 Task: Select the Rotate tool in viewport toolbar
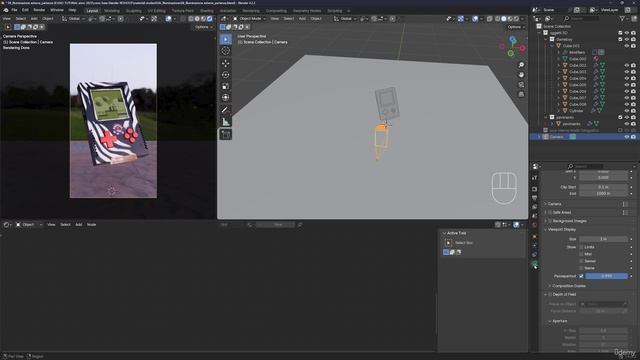click(225, 75)
